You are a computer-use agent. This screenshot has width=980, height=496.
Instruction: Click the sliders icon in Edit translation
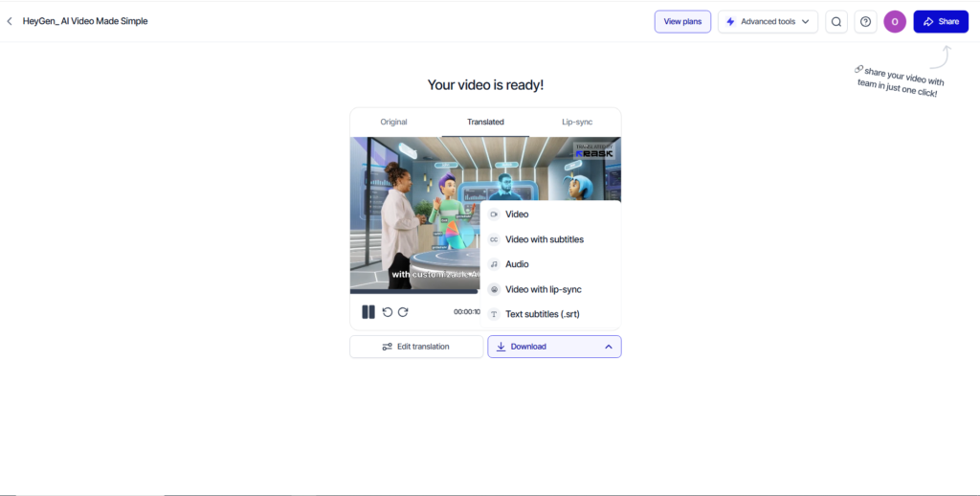pyautogui.click(x=388, y=347)
